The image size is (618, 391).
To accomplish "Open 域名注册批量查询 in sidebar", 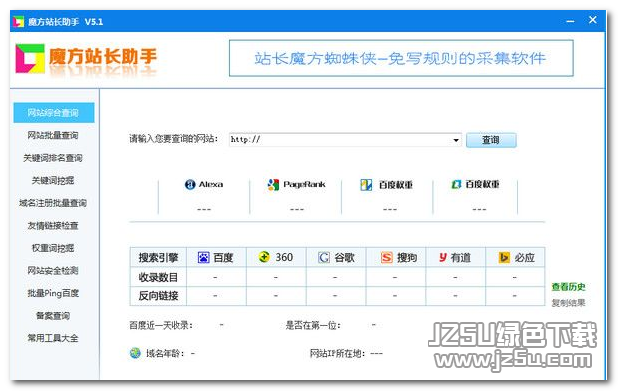I will pos(53,203).
